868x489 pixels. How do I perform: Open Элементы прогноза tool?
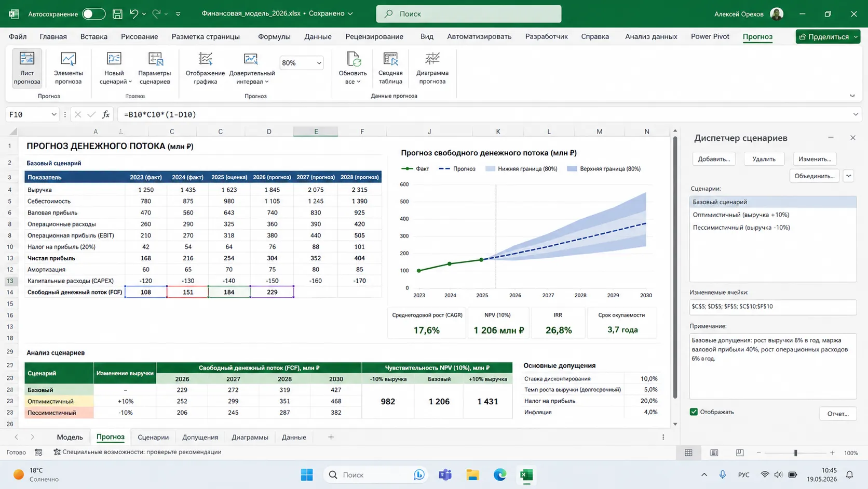pyautogui.click(x=69, y=68)
